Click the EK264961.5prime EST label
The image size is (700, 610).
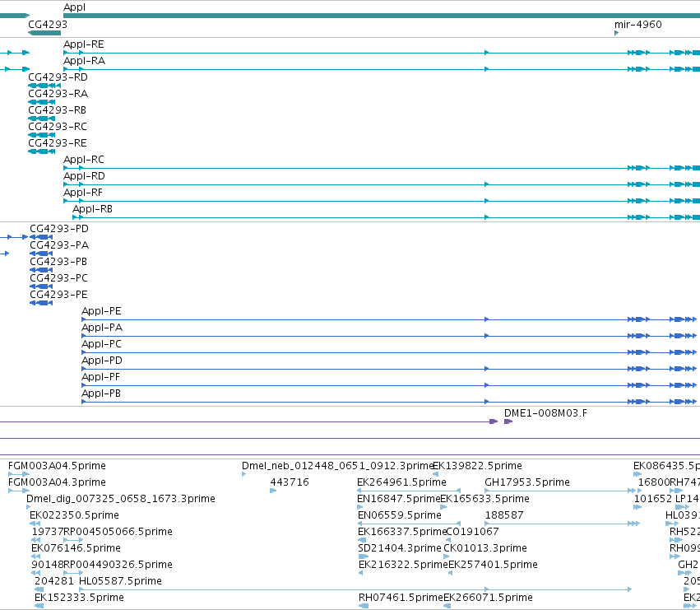click(x=401, y=482)
